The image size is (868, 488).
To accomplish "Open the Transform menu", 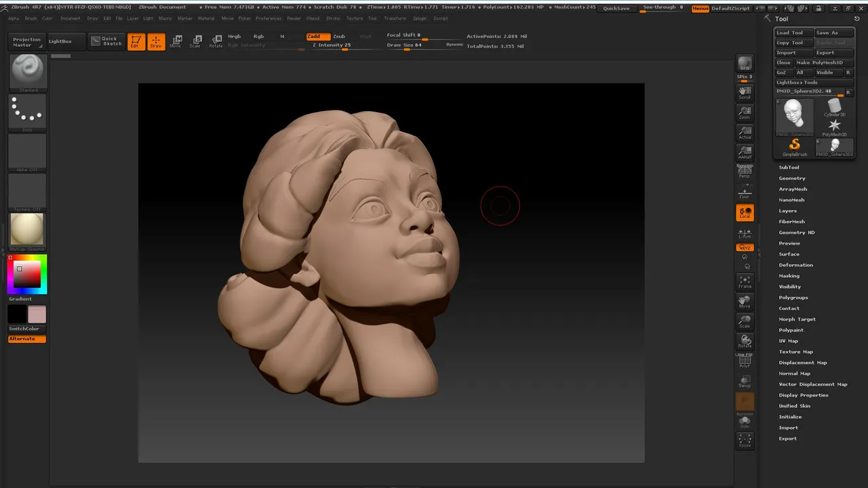I will (x=395, y=18).
